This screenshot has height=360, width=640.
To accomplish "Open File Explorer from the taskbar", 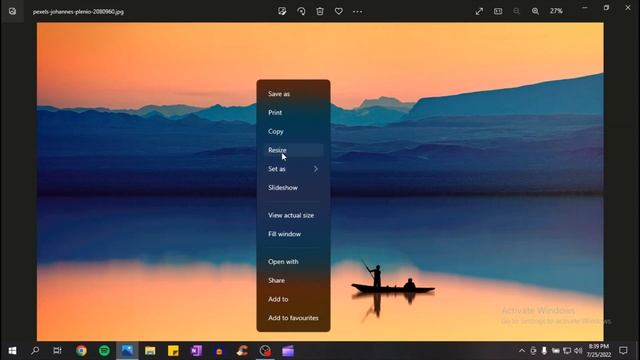I will [x=150, y=351].
